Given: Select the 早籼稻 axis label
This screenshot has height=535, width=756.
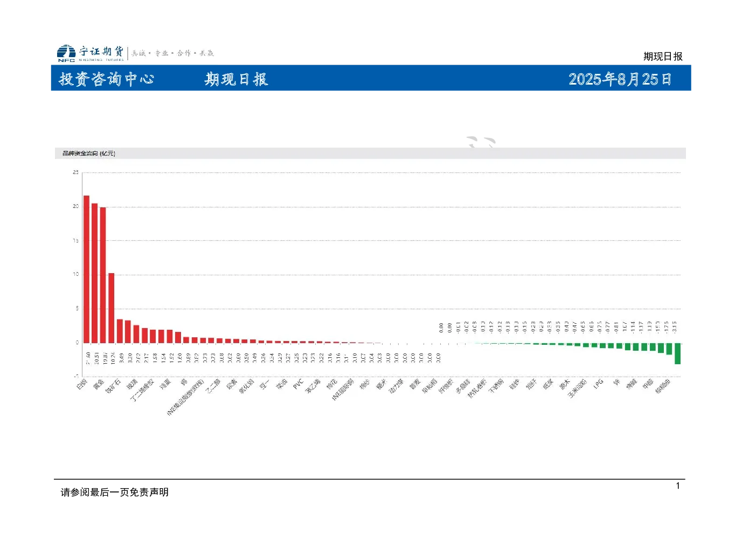Looking at the screenshot, I should 429,386.
